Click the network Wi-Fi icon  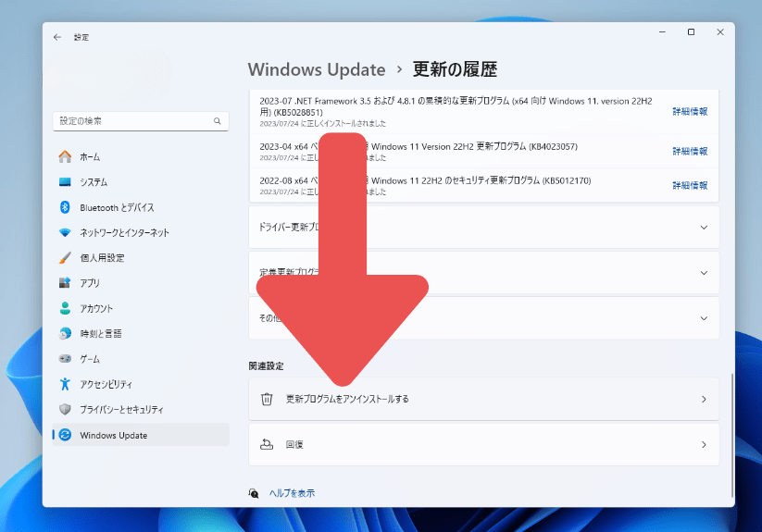pos(65,232)
